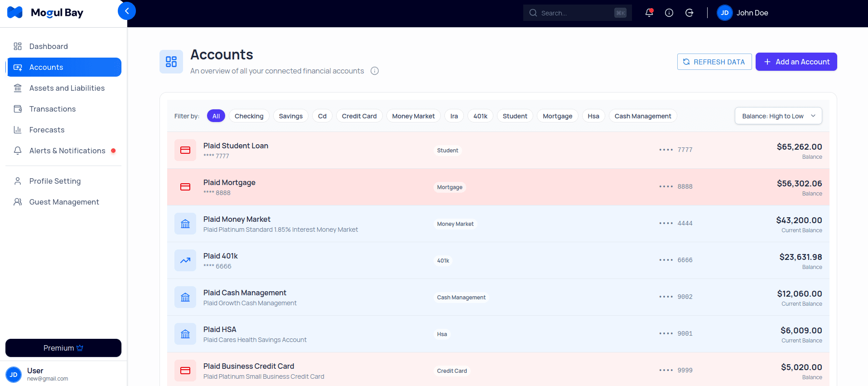Viewport: 868px width, 386px height.
Task: Filter accounts by Cd
Action: pos(322,116)
